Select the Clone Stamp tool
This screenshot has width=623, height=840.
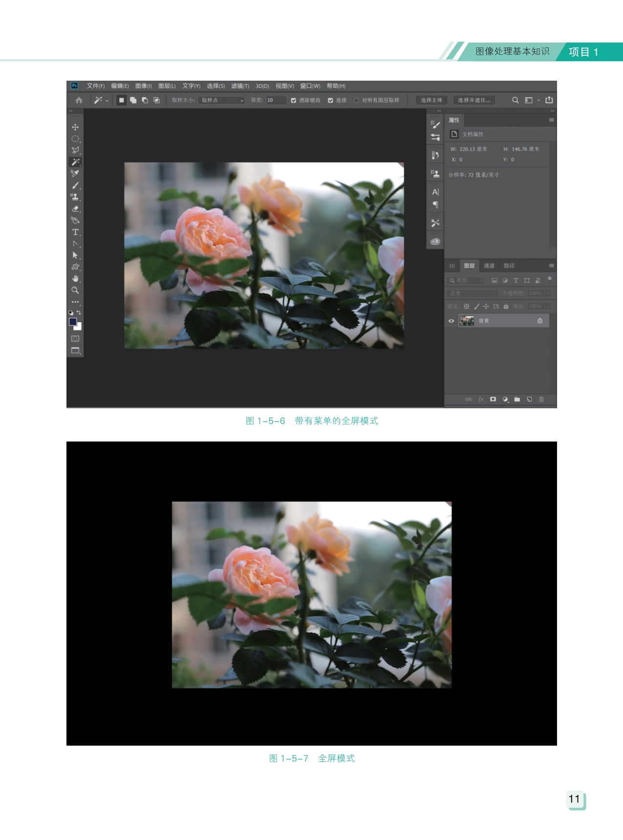coord(75,197)
